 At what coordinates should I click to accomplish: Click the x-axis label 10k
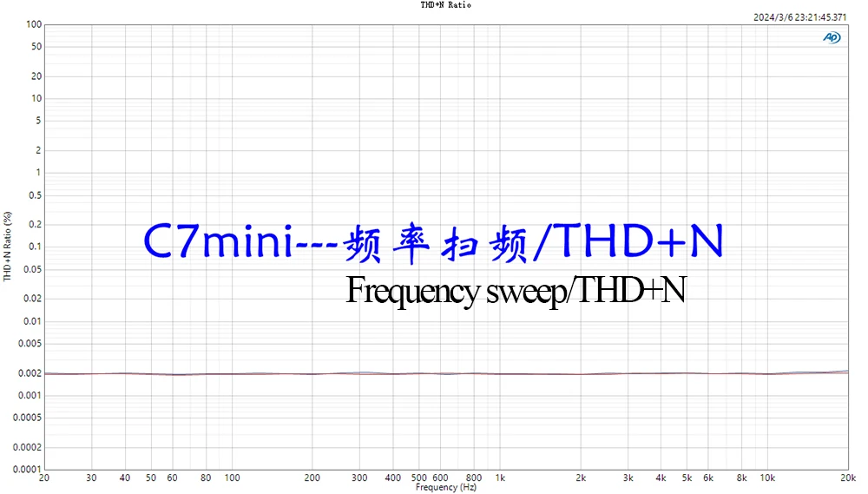pyautogui.click(x=767, y=478)
